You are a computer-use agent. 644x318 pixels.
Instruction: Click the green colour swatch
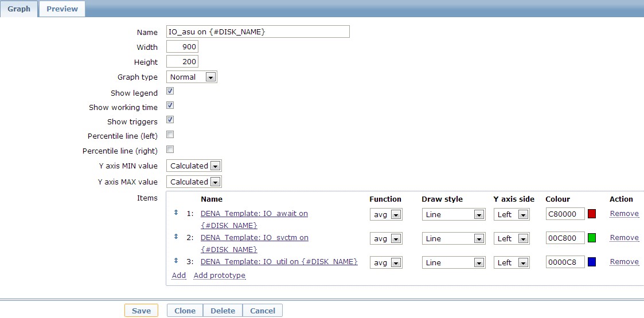point(592,238)
